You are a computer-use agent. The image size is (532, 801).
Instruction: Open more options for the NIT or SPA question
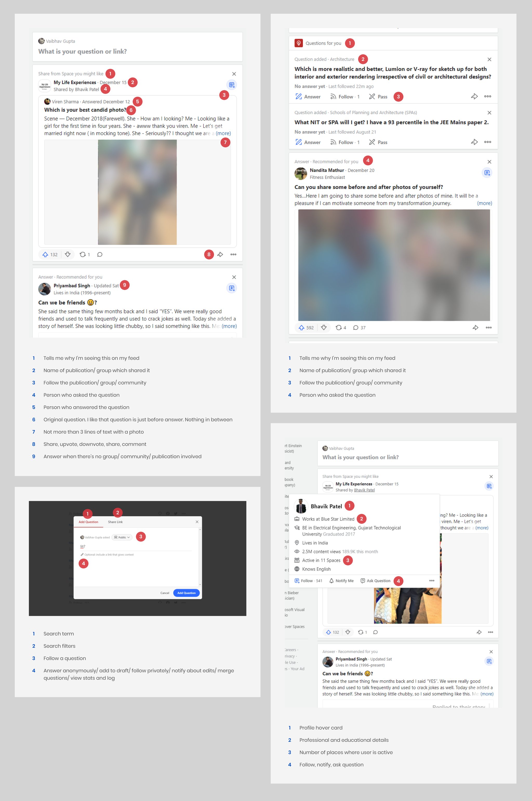(488, 142)
